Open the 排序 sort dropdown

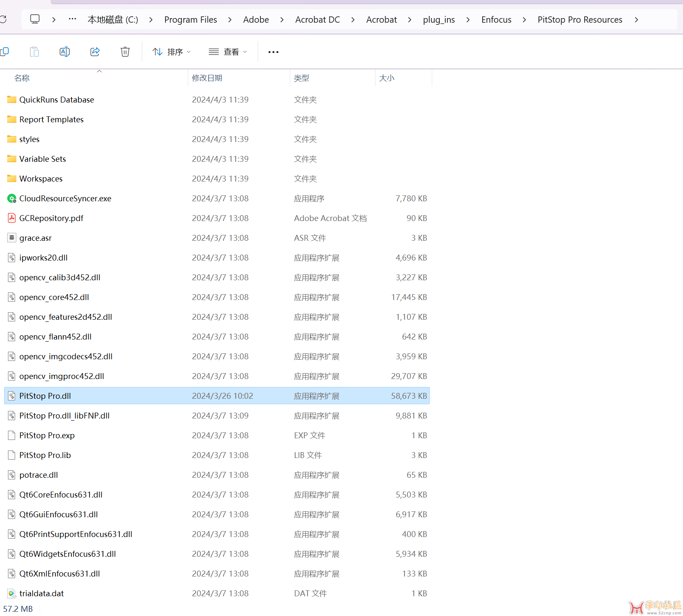pyautogui.click(x=171, y=52)
